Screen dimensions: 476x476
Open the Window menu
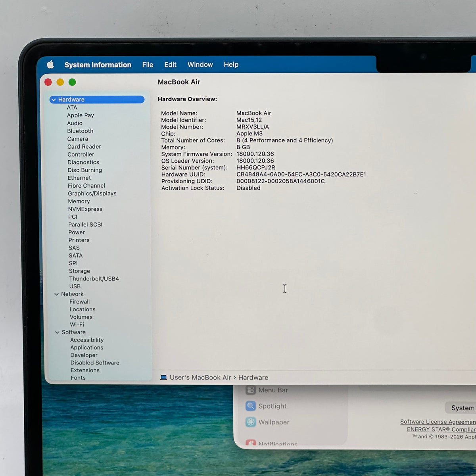[200, 64]
